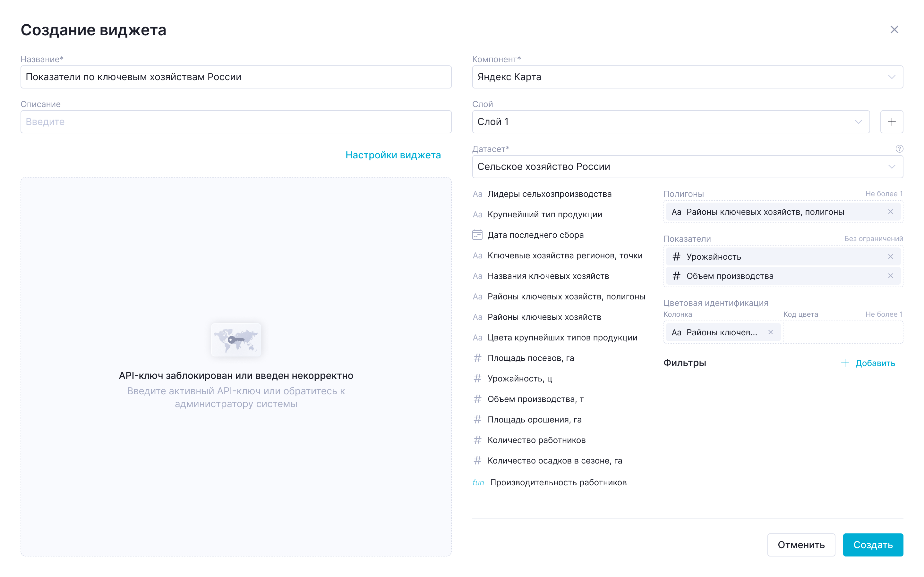Close the widget creation dialog

[894, 30]
